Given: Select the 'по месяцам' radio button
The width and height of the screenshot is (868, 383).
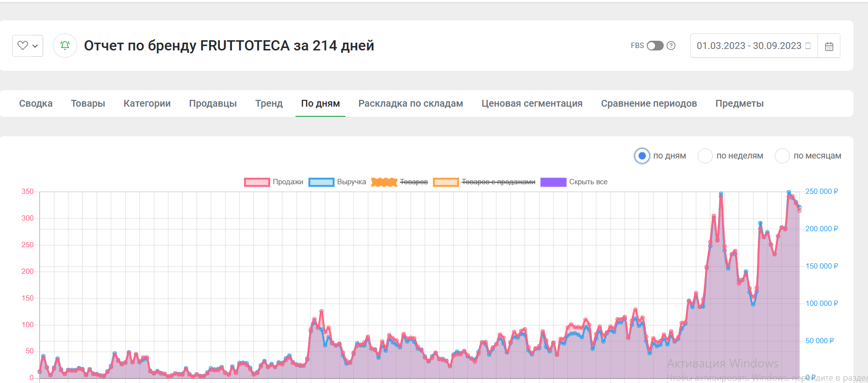Looking at the screenshot, I should [x=782, y=156].
